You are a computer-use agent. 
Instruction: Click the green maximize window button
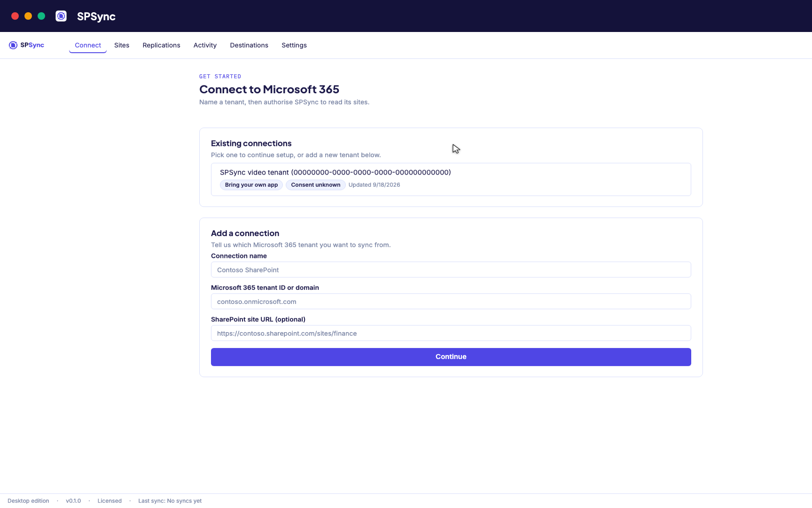coord(41,16)
